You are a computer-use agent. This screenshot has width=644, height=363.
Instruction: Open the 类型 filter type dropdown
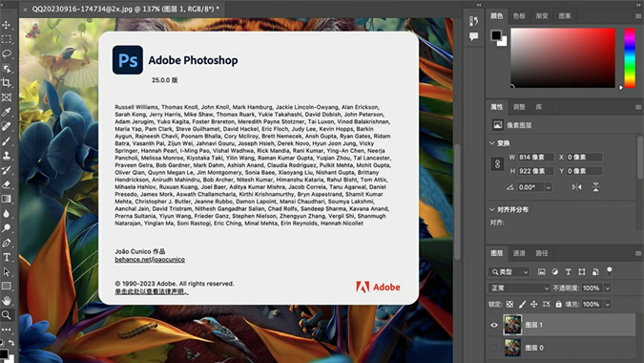tap(509, 271)
